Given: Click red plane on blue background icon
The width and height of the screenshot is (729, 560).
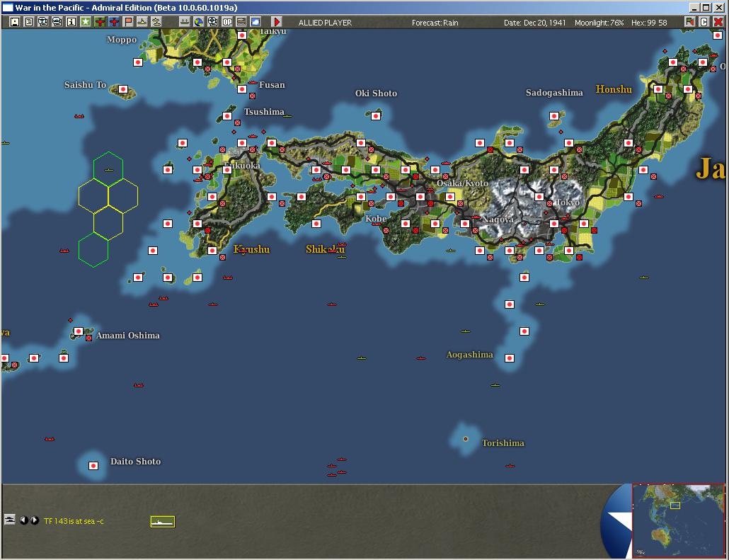Looking at the screenshot, I should tap(114, 22).
